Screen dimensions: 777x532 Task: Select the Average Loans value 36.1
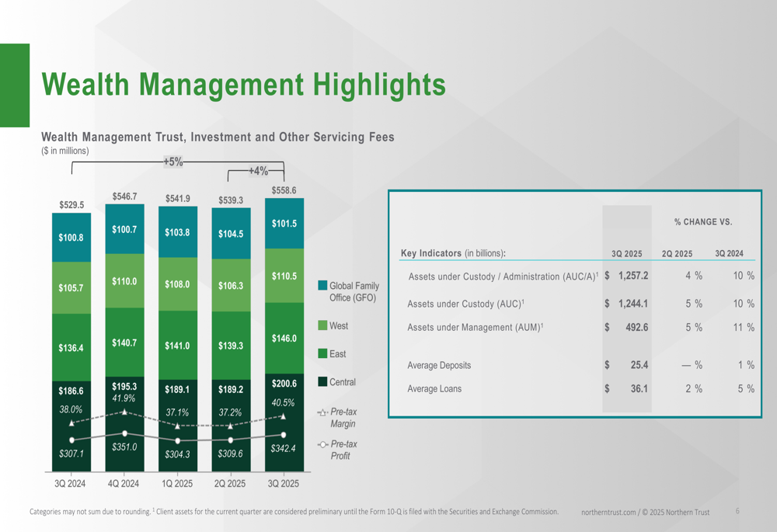click(x=639, y=388)
